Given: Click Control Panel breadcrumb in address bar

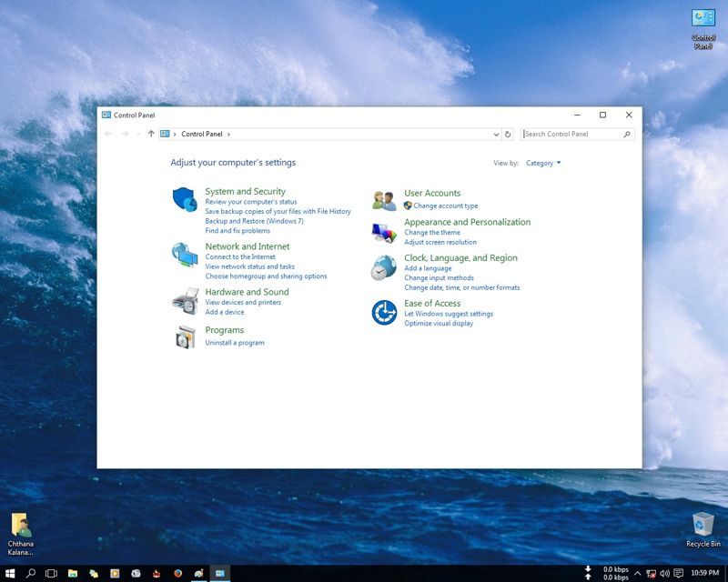Looking at the screenshot, I should pyautogui.click(x=201, y=134).
